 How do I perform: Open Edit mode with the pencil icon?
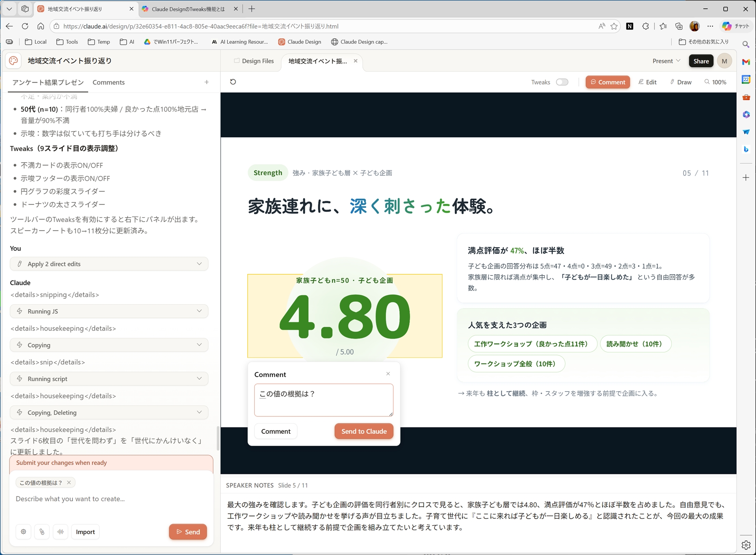point(648,82)
